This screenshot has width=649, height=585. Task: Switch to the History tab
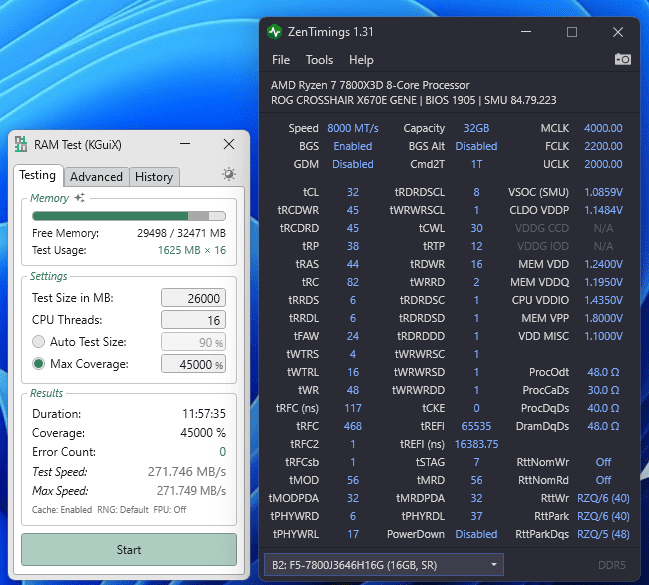154,177
